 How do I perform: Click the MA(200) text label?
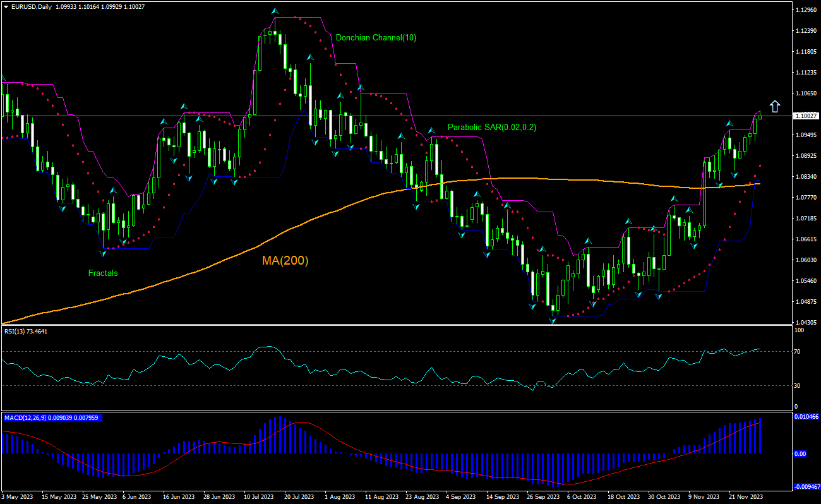[x=285, y=260]
